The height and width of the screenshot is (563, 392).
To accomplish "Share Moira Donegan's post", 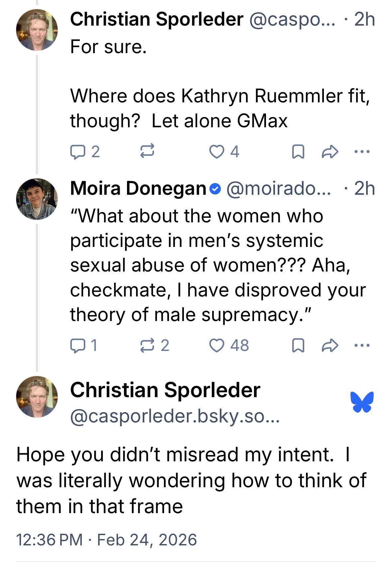I will (330, 346).
